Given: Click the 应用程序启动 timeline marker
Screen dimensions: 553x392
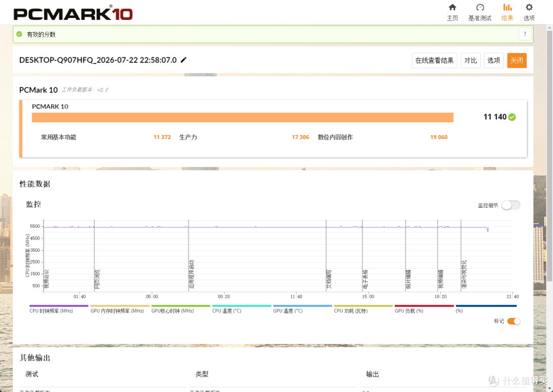Looking at the screenshot, I should tap(192, 275).
